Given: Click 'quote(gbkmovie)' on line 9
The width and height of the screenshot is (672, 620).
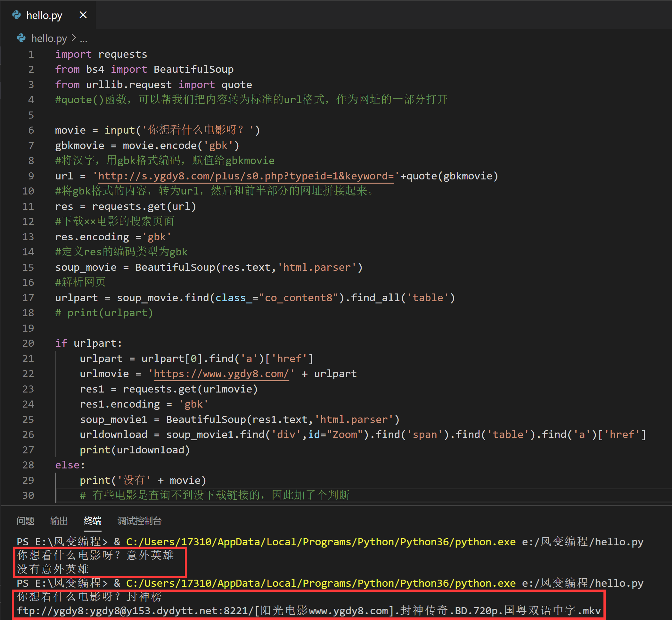Looking at the screenshot, I should 452,176.
